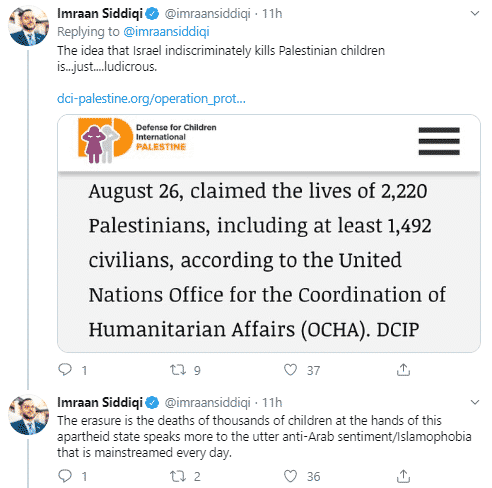Retweet the second tweet with 2 retweets

[x=178, y=476]
